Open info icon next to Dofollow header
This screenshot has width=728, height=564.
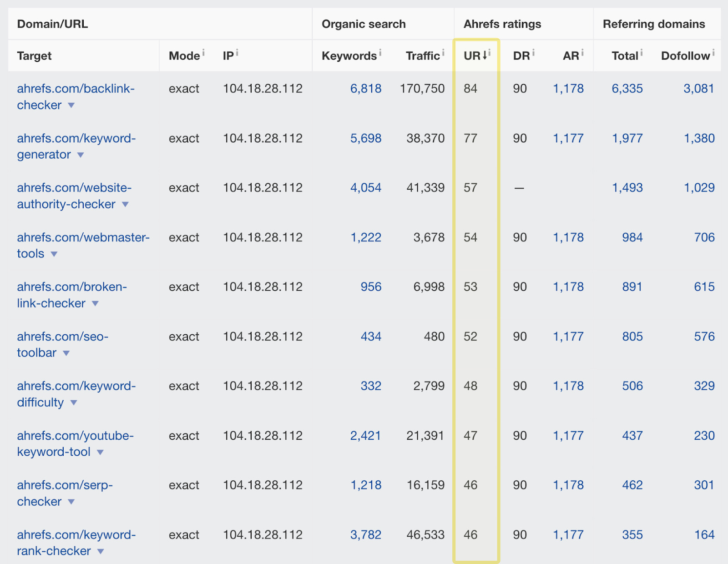point(713,53)
